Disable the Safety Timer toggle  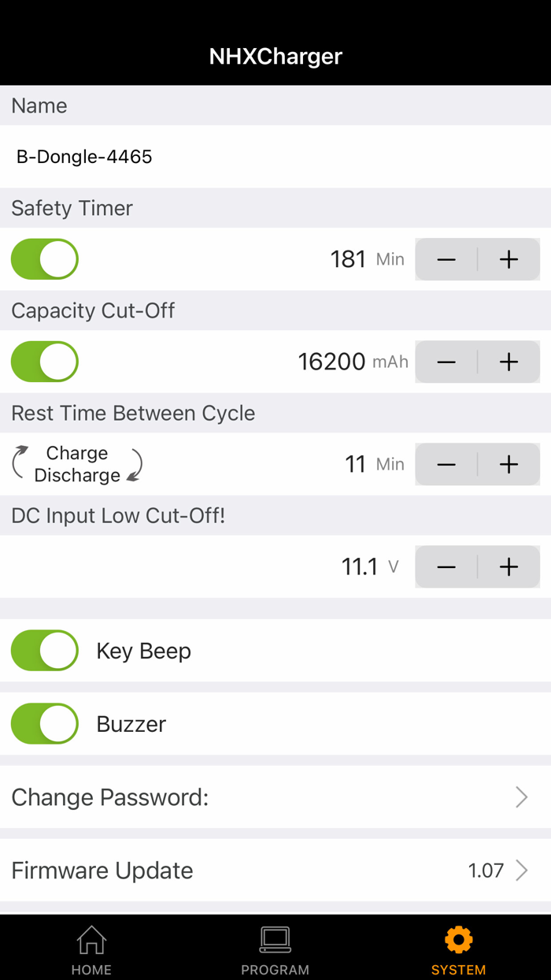click(x=44, y=259)
